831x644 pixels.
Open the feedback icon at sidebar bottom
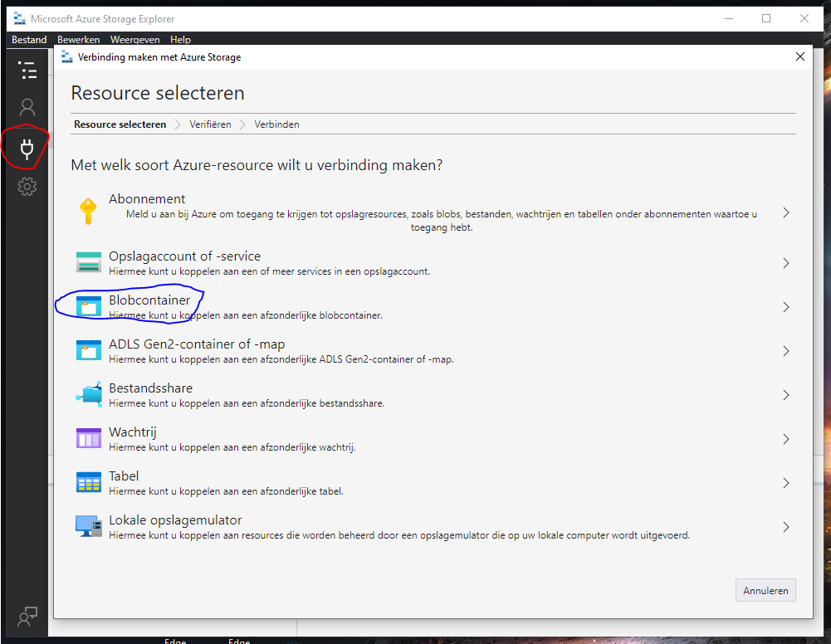pyautogui.click(x=27, y=617)
